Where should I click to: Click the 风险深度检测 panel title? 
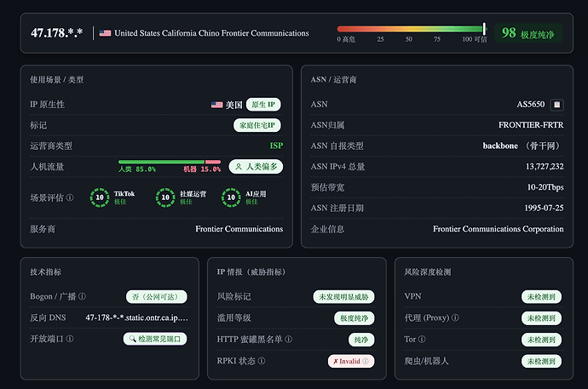pos(428,272)
